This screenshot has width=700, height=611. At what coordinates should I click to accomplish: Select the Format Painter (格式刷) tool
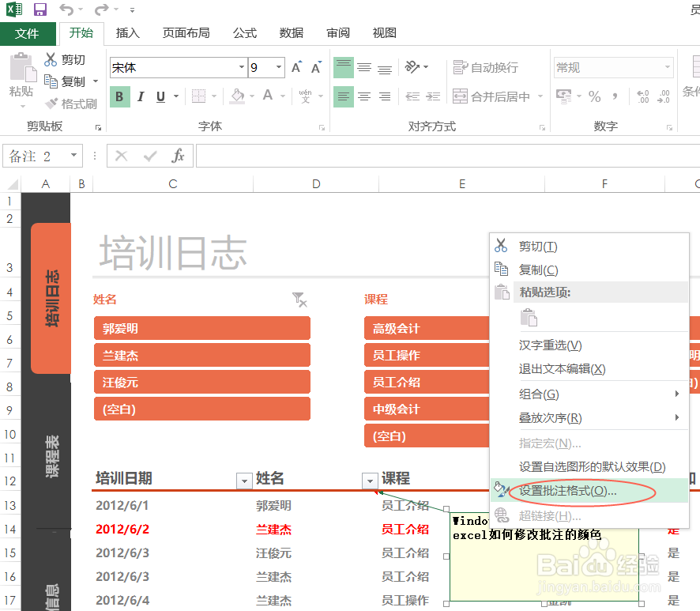pos(72,104)
